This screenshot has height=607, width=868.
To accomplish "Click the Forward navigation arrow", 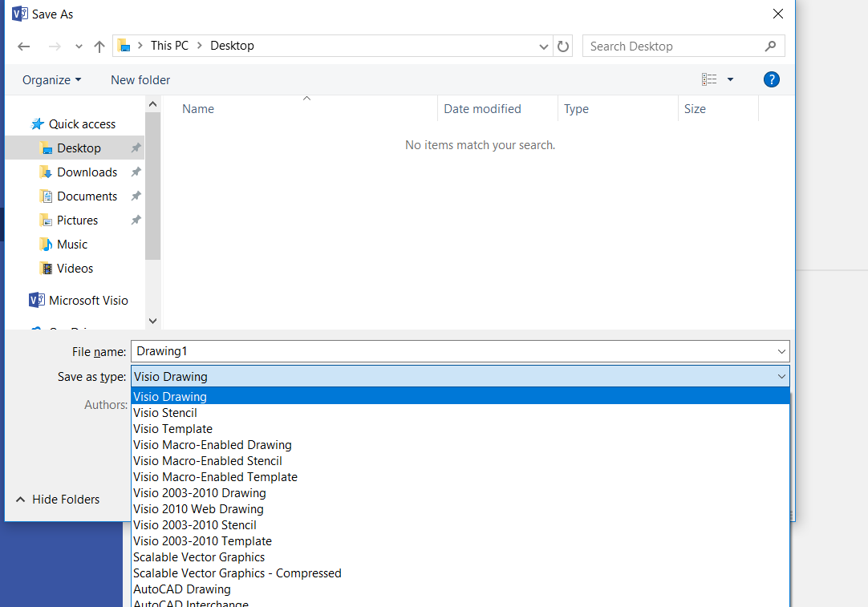I will point(55,47).
